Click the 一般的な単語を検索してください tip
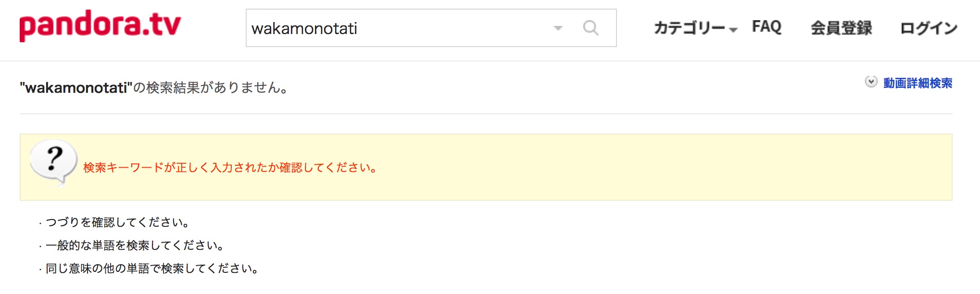980x294 pixels. [136, 245]
